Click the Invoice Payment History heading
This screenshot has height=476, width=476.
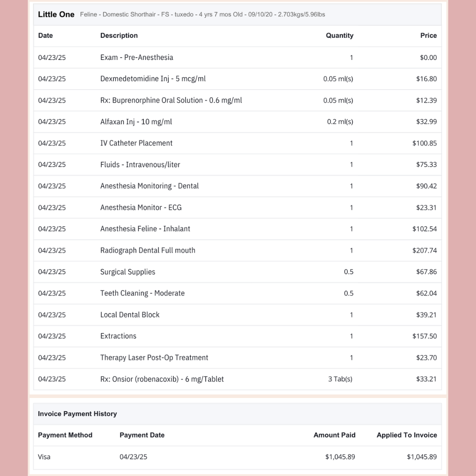pos(77,414)
